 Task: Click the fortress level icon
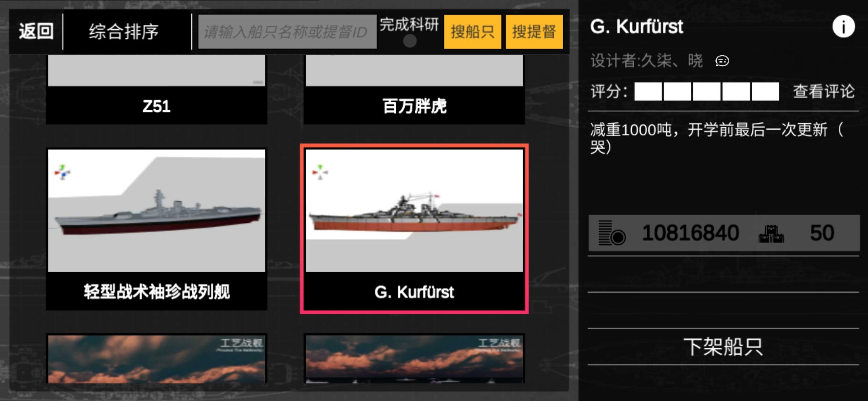(771, 234)
